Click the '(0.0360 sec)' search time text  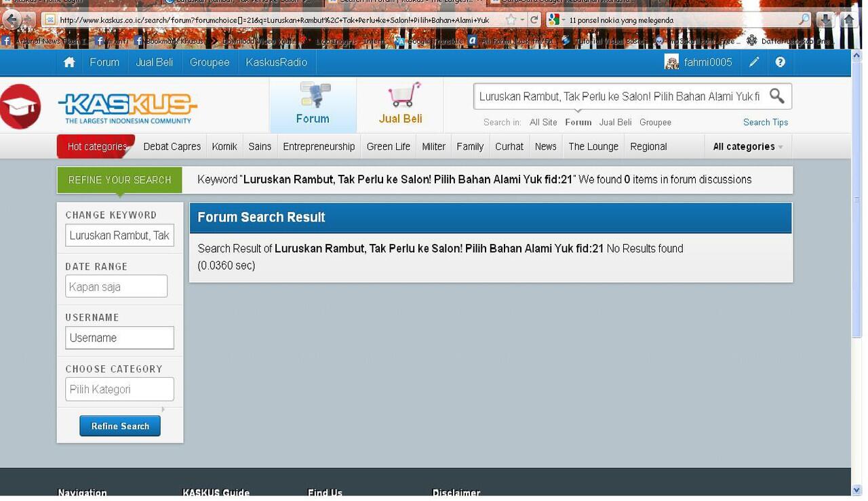tap(226, 266)
